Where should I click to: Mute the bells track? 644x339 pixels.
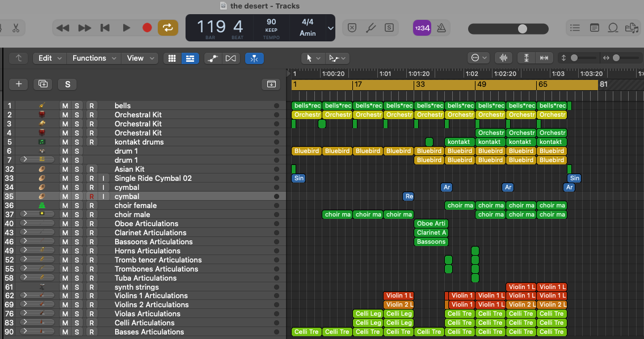tap(65, 106)
